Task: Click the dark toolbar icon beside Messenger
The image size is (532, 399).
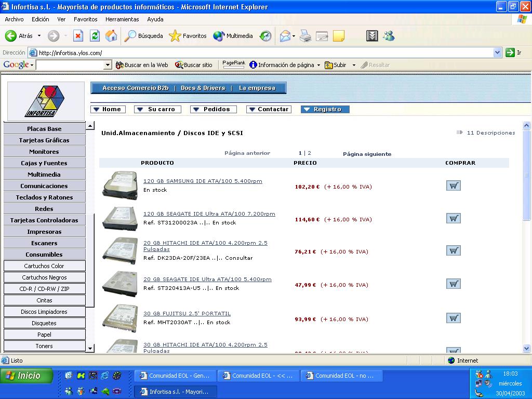Action: 372,36
